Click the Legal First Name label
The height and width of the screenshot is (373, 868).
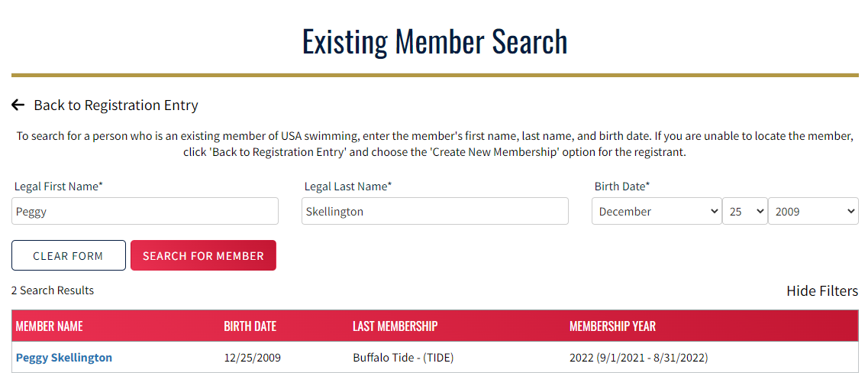click(x=59, y=186)
